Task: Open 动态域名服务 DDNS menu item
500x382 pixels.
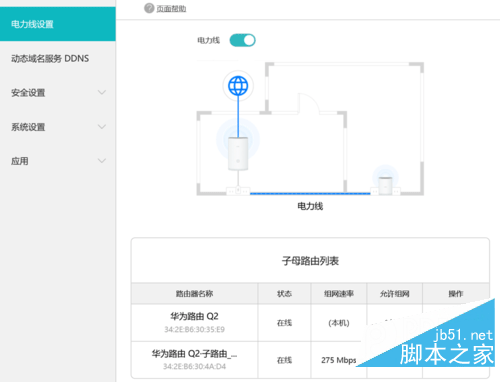Action: point(58,58)
